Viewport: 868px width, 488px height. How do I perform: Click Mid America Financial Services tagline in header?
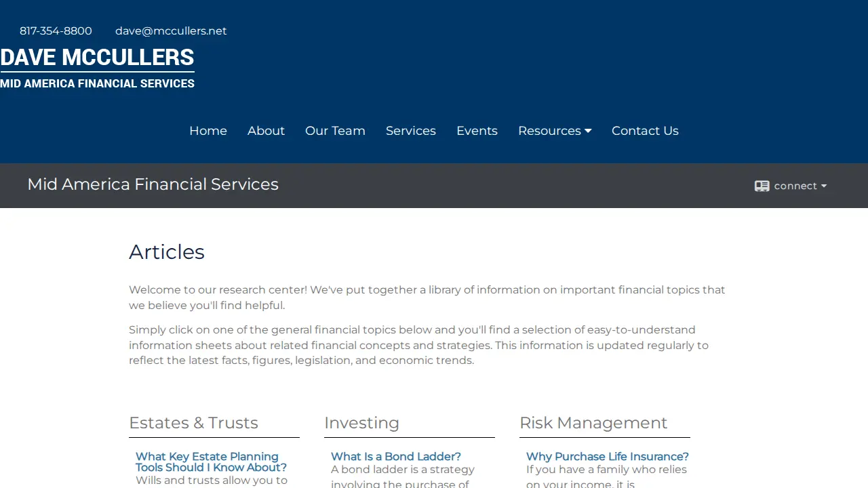coord(97,84)
